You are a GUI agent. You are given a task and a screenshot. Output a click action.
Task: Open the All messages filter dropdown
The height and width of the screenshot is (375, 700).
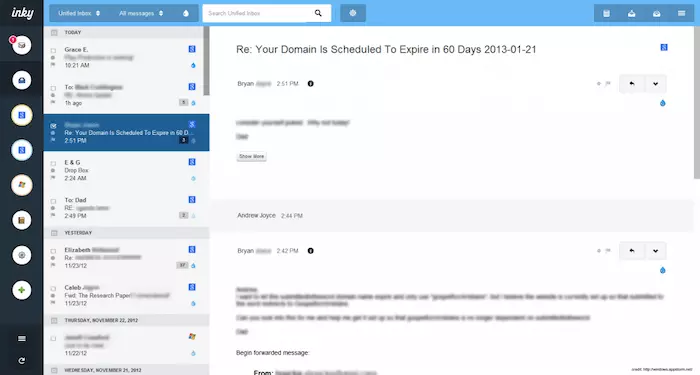click(x=141, y=13)
